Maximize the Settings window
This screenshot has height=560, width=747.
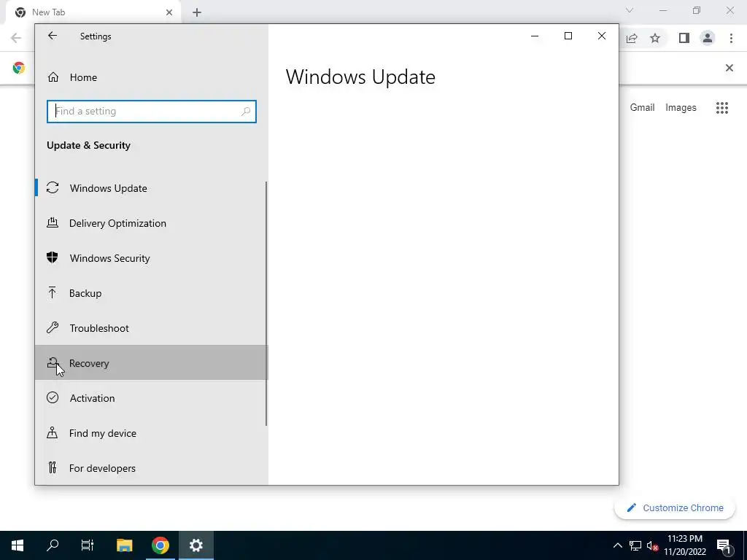[568, 36]
